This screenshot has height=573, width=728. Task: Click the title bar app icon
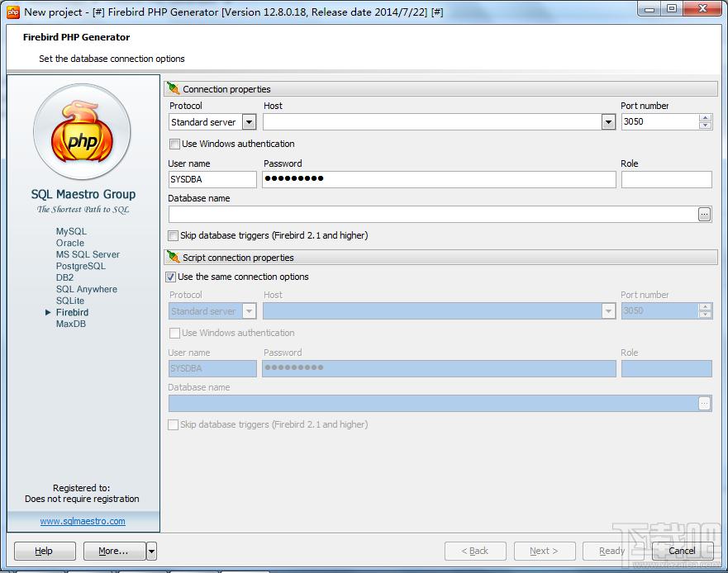coord(13,12)
